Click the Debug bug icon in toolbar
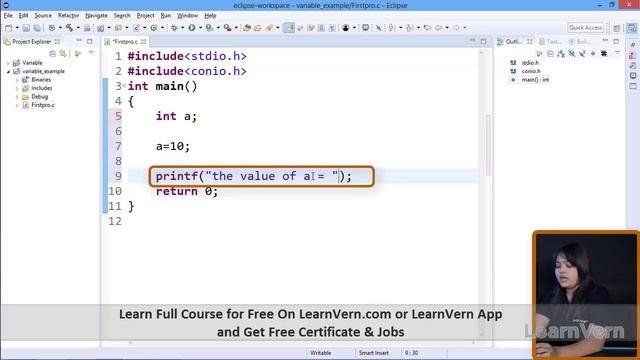The image size is (640, 360). 174,28
